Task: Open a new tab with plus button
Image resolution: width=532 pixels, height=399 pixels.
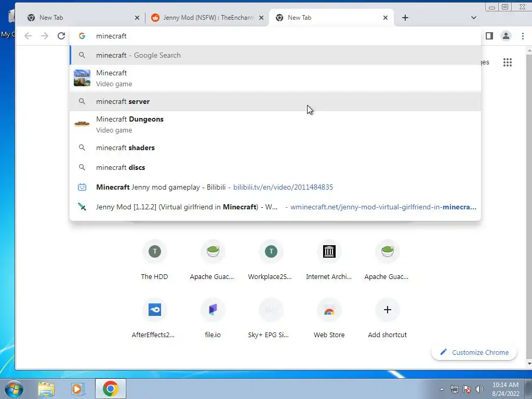Action: pyautogui.click(x=405, y=18)
